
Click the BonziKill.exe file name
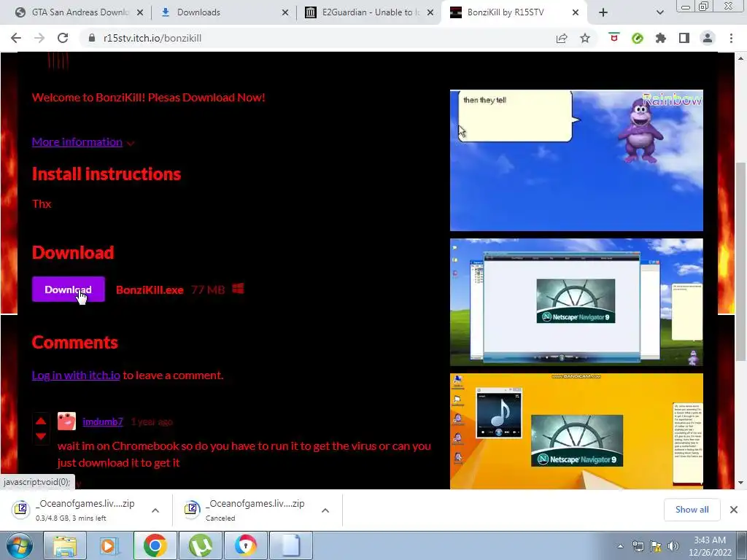(x=150, y=289)
